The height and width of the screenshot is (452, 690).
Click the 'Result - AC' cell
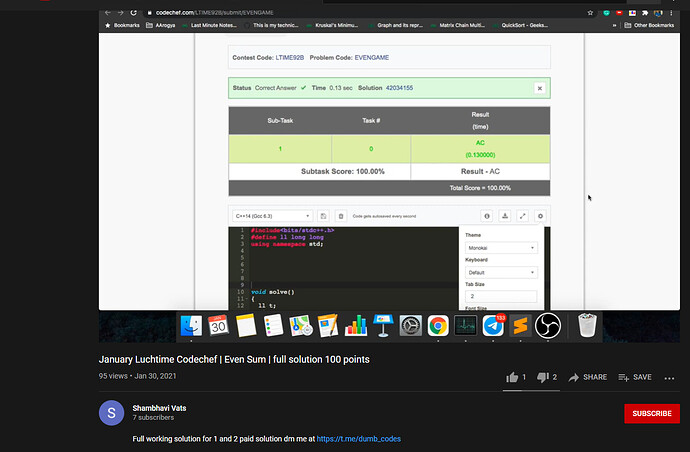click(480, 172)
